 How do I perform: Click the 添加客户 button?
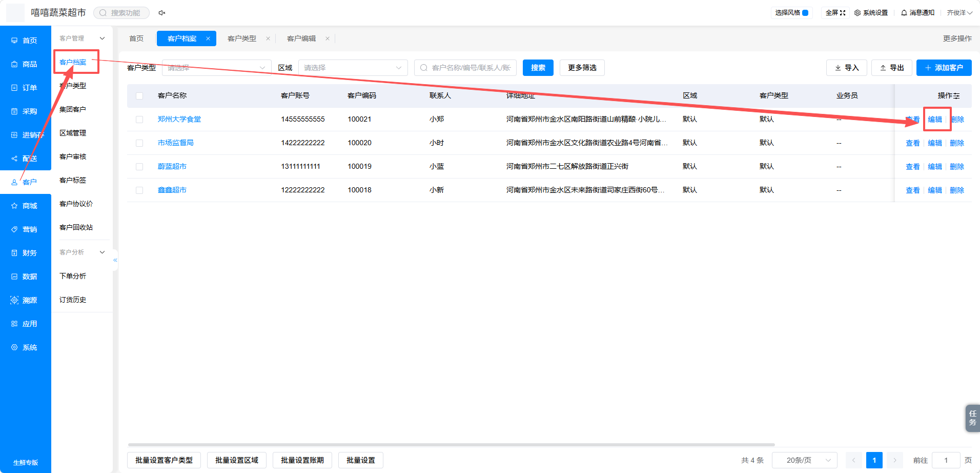pos(944,68)
